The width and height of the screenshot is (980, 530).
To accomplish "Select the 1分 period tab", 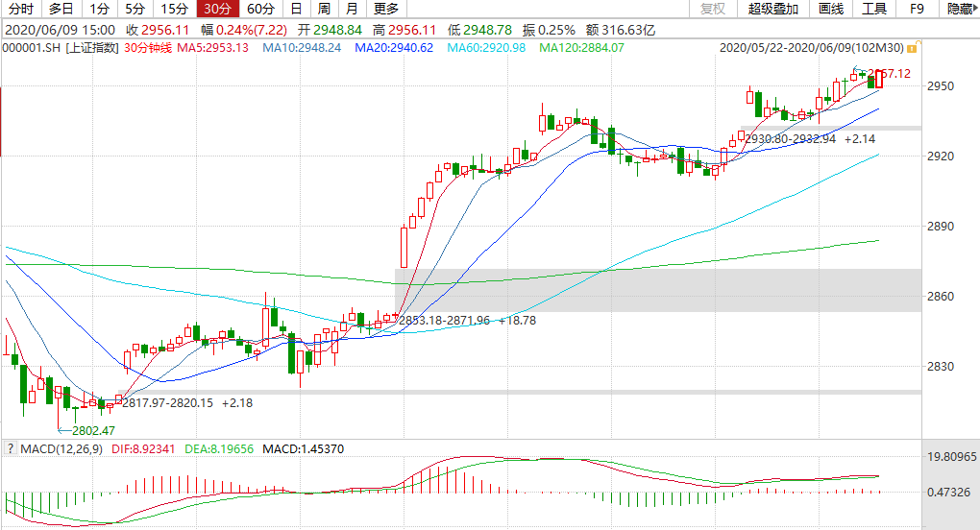I will tap(99, 9).
